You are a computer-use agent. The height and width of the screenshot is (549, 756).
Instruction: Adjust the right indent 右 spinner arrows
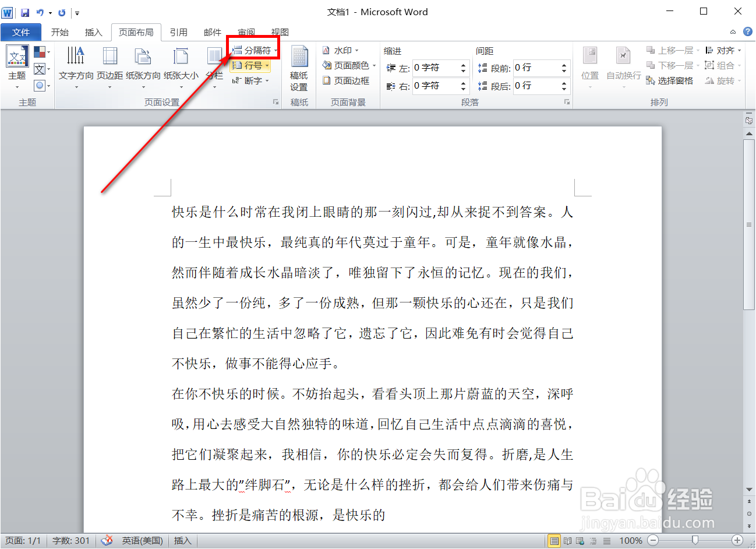464,86
